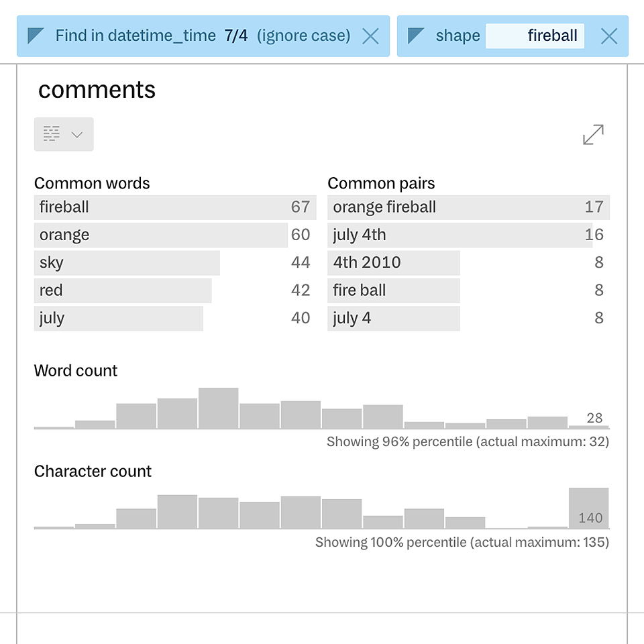Click the comments column title
Screen dimensions: 644x644
[97, 89]
